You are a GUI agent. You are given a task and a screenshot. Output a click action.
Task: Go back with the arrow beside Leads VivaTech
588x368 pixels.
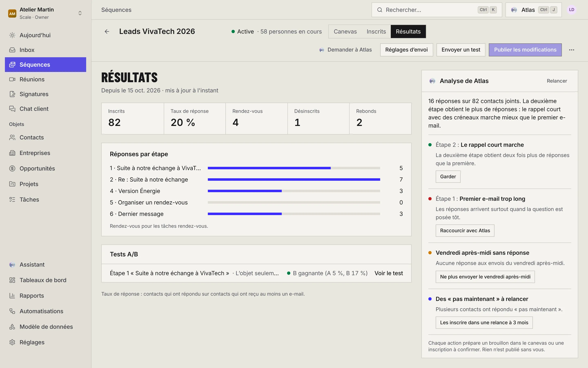click(x=107, y=31)
